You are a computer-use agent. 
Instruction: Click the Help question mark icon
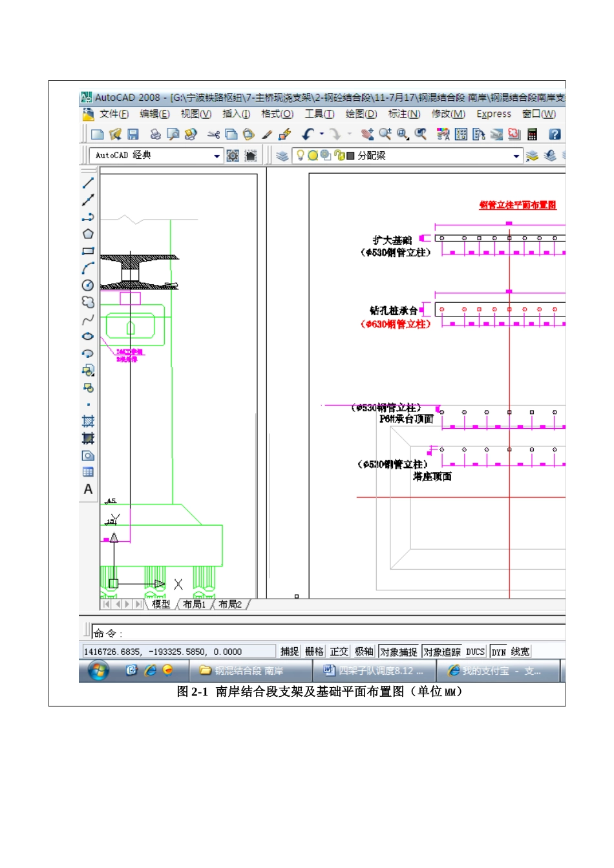[555, 134]
